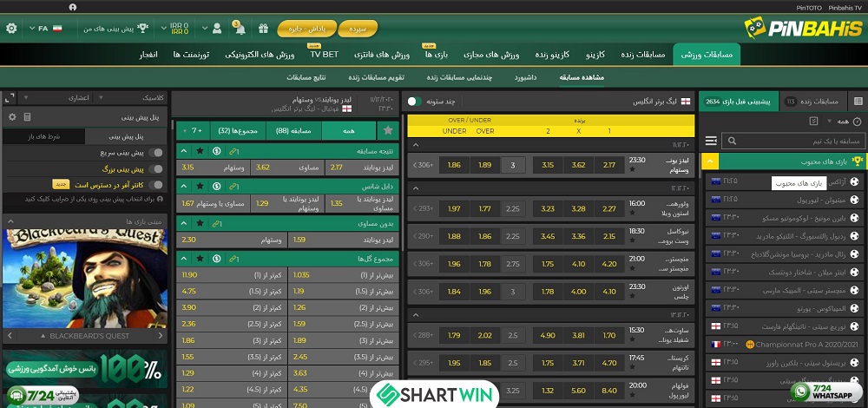Open the 7/24 online support chat badge

pos(43,395)
